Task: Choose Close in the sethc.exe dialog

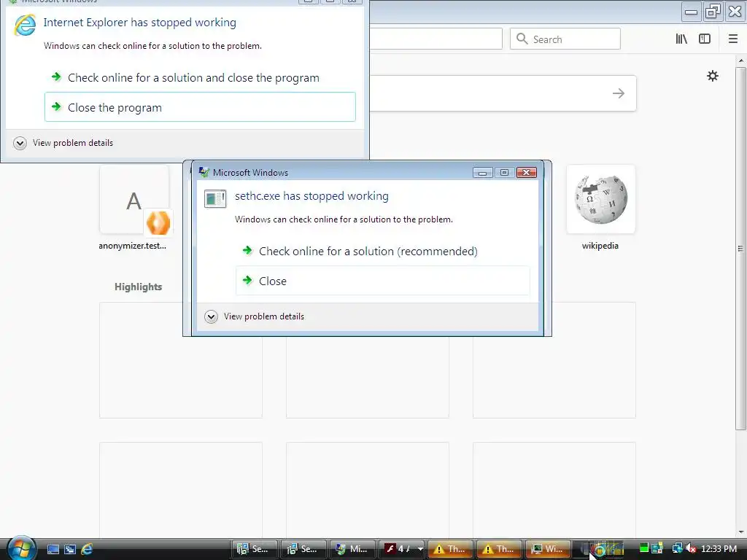Action: coord(382,281)
